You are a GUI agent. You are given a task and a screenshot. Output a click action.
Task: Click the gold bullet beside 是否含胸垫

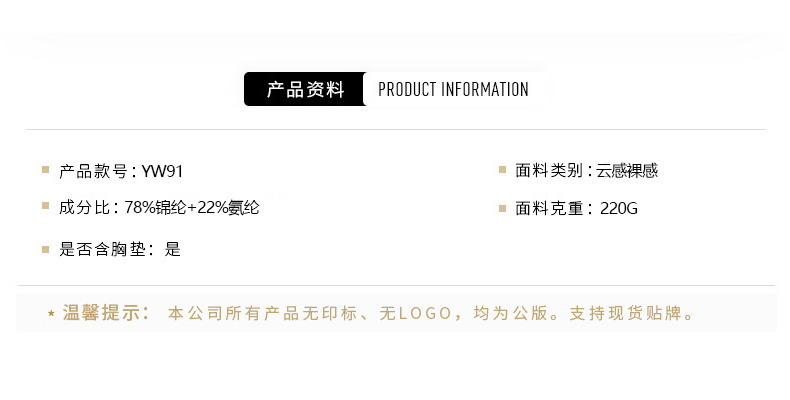point(46,248)
